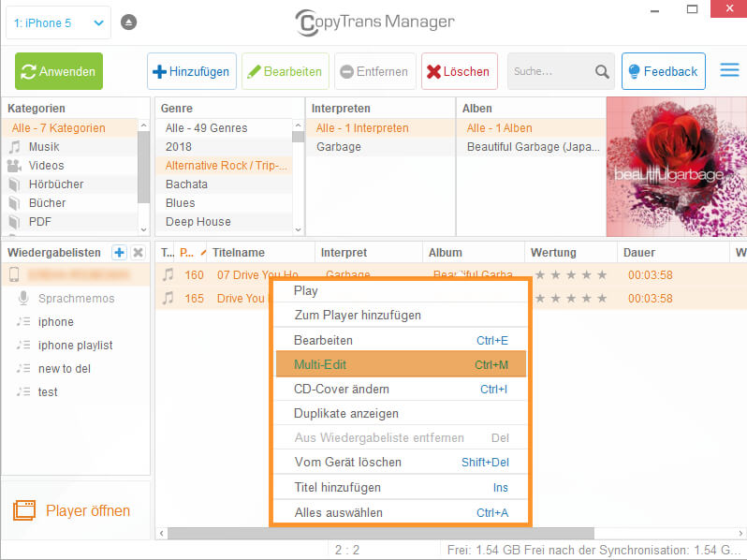The image size is (747, 560).
Task: Select the Bücher category
Action: point(70,203)
